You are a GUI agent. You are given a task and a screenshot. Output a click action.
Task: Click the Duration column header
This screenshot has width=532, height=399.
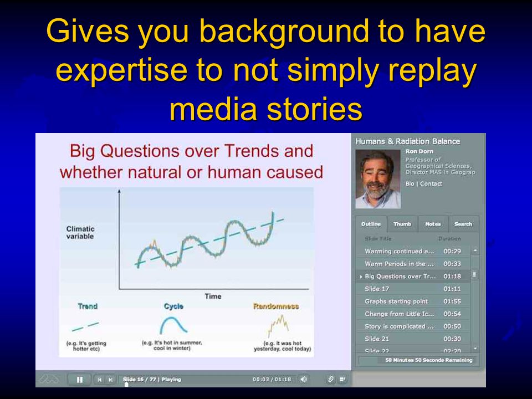(x=449, y=238)
